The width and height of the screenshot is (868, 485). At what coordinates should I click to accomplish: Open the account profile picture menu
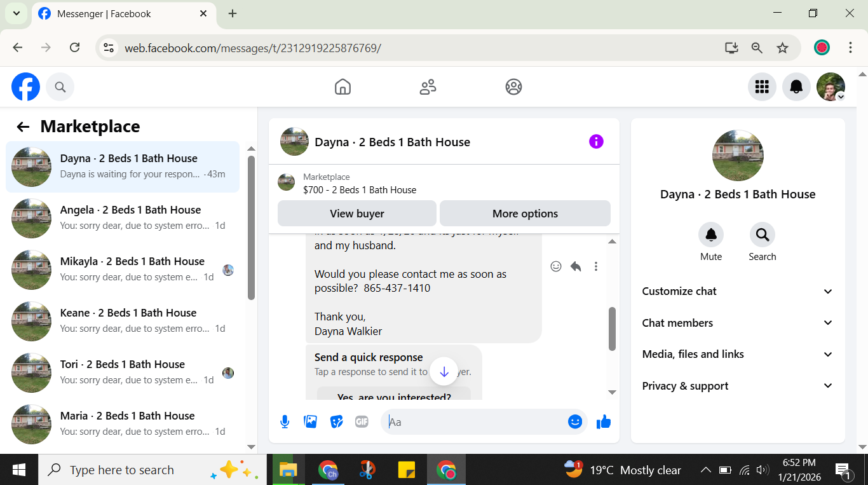pos(831,87)
